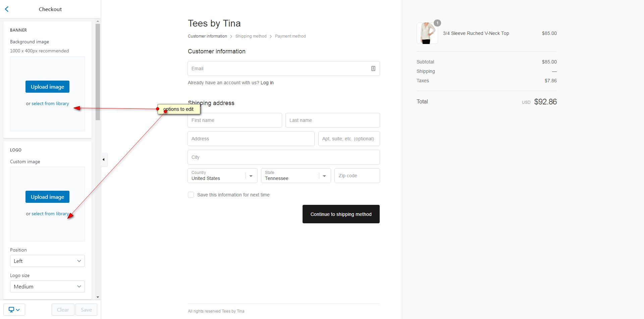
Task: Click the Log in link
Action: pyautogui.click(x=267, y=83)
